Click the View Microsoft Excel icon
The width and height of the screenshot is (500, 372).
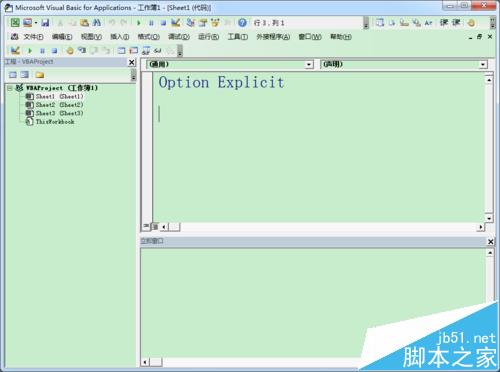(15, 22)
